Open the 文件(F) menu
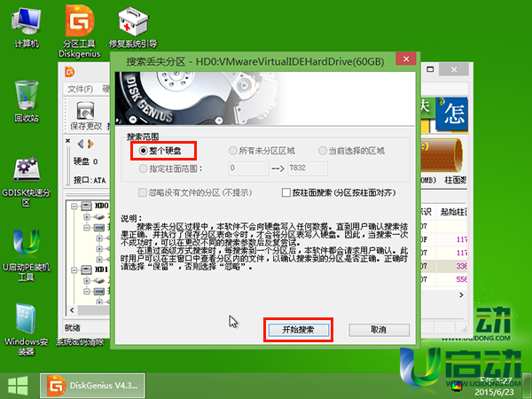The width and height of the screenshot is (532, 399). [x=80, y=89]
